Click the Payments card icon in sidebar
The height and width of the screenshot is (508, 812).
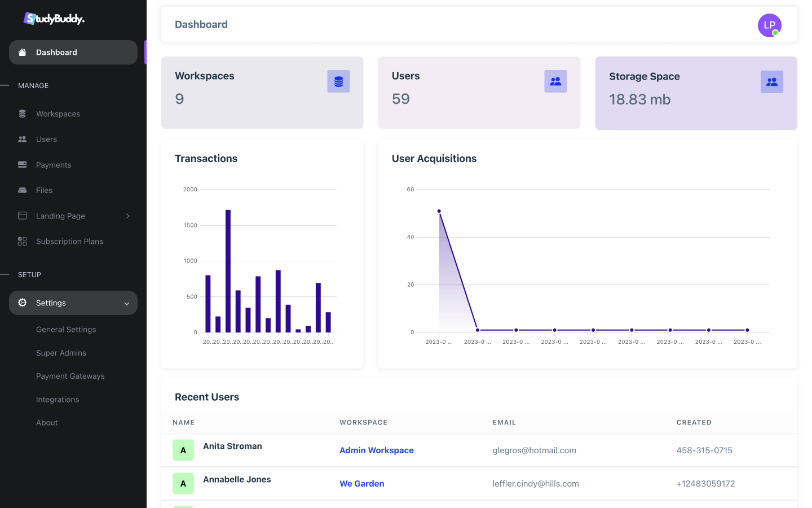coord(23,165)
